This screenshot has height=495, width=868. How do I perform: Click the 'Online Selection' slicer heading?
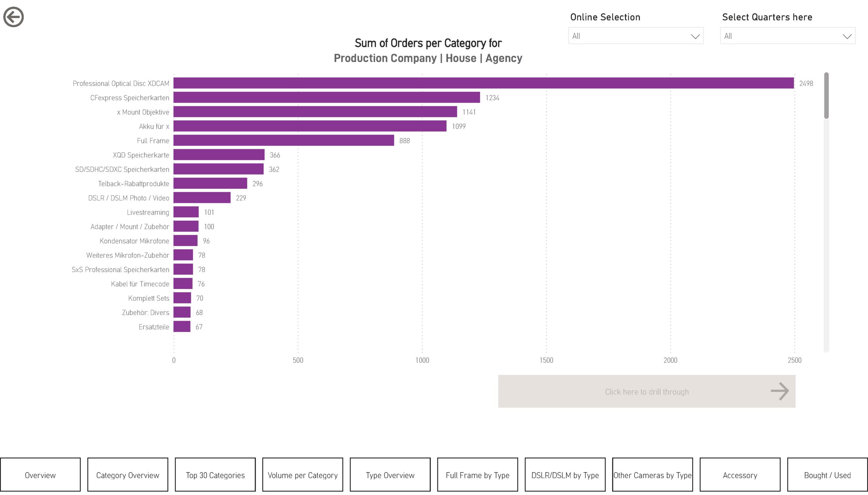tap(605, 17)
